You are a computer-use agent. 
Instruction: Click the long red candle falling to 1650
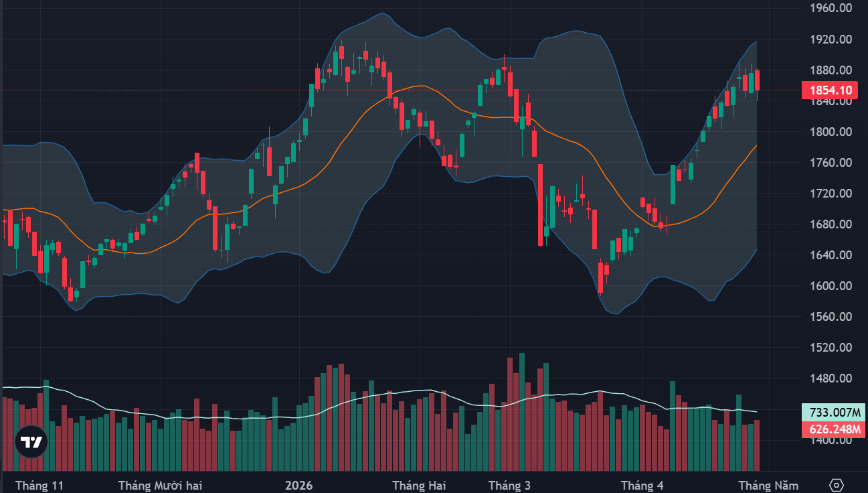tap(541, 204)
